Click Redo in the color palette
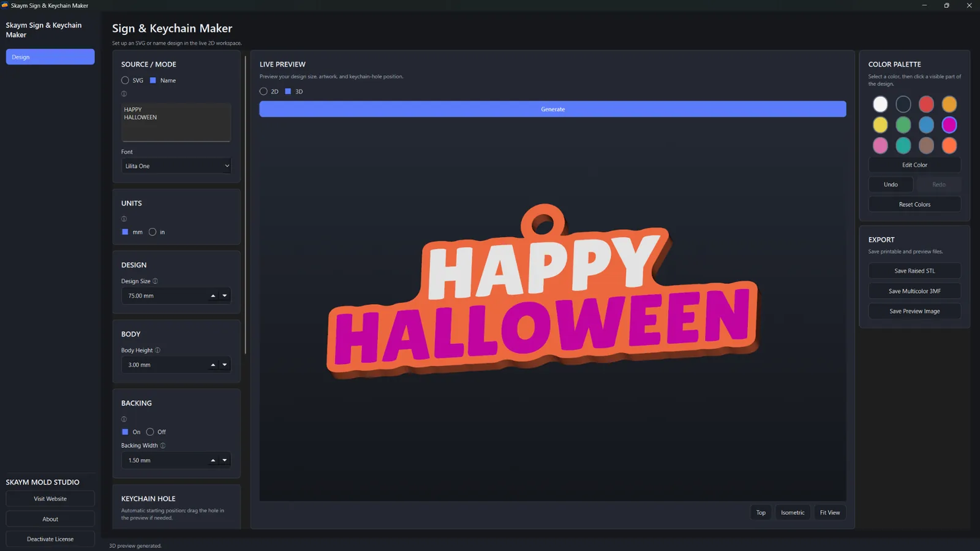 [939, 184]
